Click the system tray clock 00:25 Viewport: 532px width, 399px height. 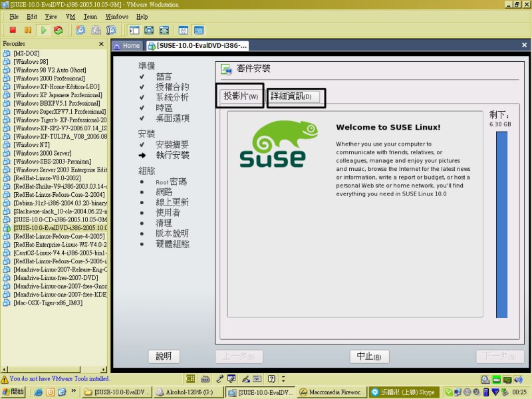click(x=519, y=392)
